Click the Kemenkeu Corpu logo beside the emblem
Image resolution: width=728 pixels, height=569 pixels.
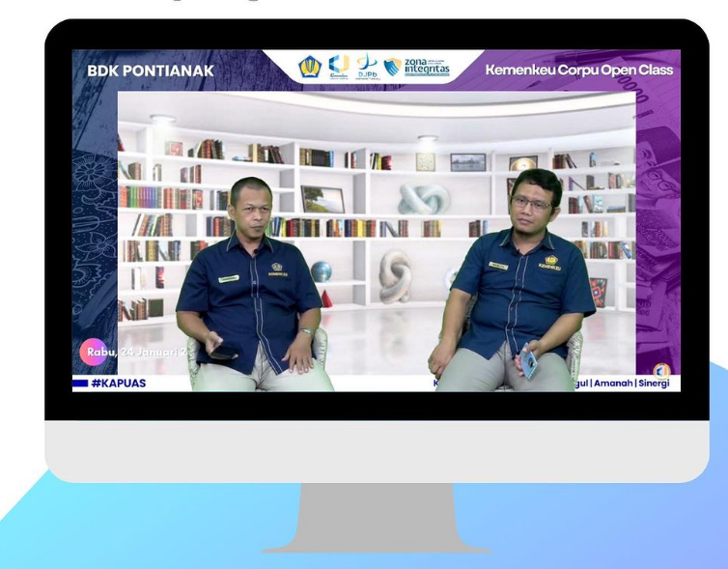[338, 68]
